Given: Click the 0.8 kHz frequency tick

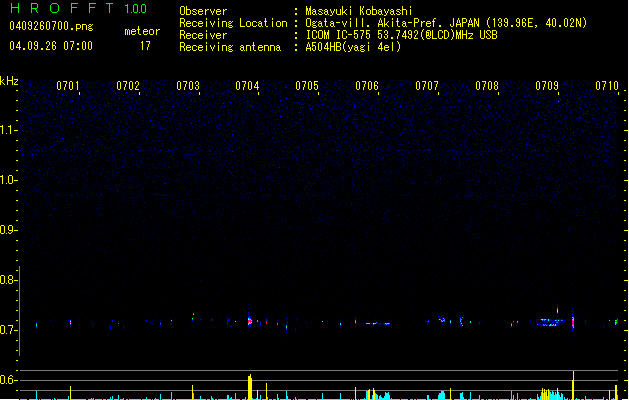Looking at the screenshot, I should click(x=9, y=280).
